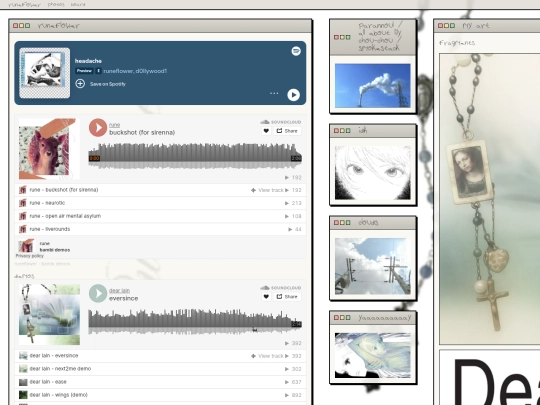Click the 213 play count in the neurotic row
Image resolution: width=540 pixels, height=405 pixels.
tap(296, 203)
